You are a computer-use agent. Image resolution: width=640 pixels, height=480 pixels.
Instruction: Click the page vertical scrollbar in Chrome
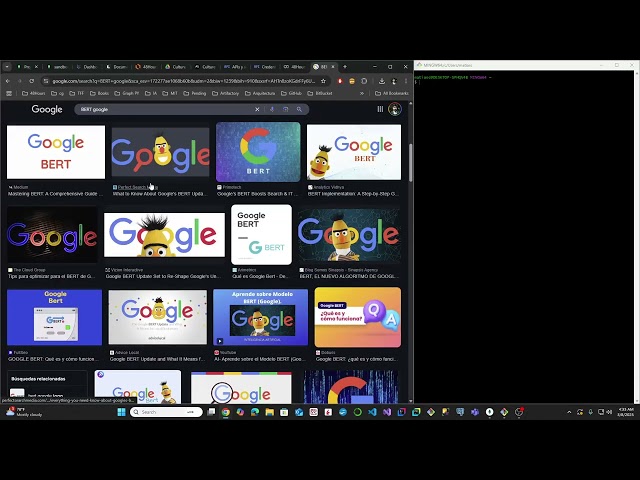point(411,163)
